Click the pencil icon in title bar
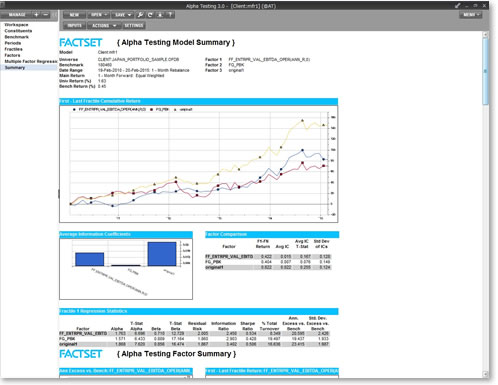The image size is (498, 385). [x=457, y=6]
